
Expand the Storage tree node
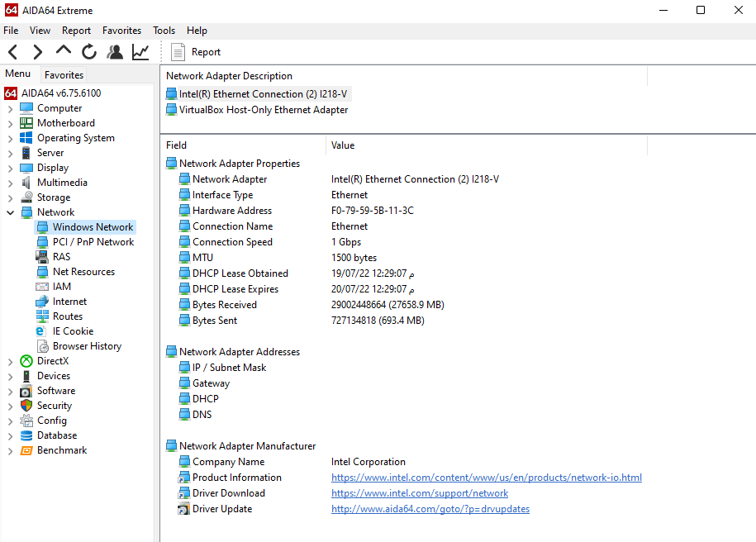point(10,198)
